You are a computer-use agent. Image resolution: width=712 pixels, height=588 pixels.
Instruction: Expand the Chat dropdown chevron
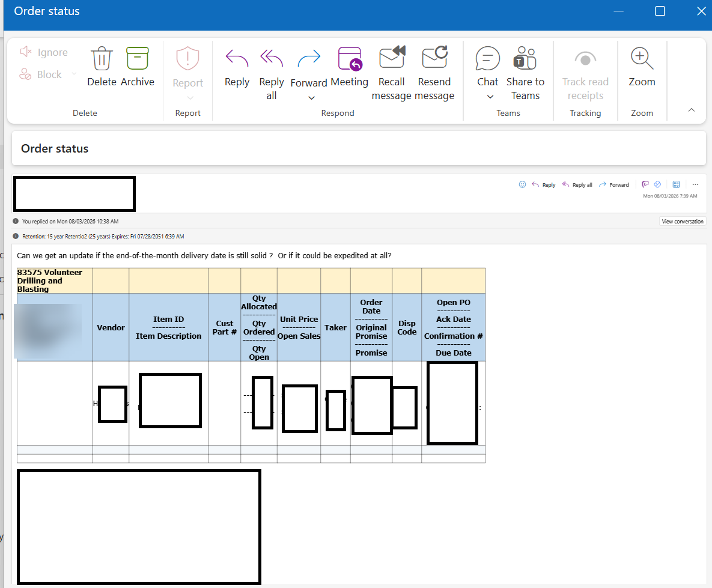coord(490,97)
